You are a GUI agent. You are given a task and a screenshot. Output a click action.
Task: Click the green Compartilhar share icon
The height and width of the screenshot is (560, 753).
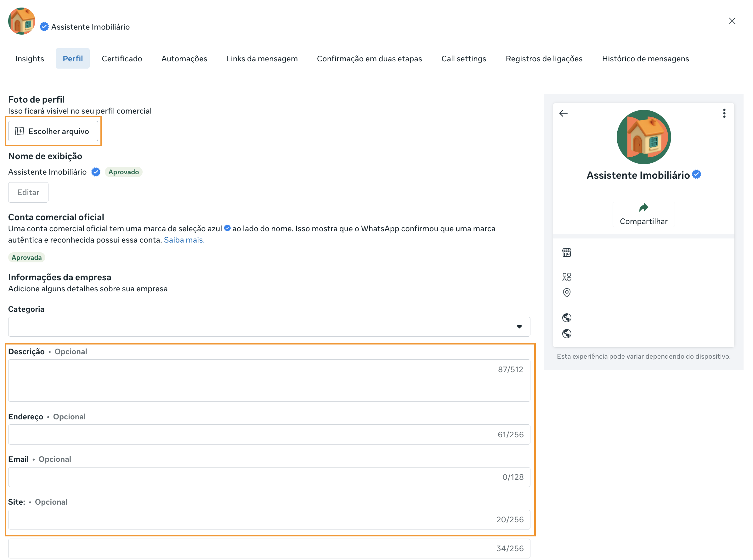tap(643, 207)
